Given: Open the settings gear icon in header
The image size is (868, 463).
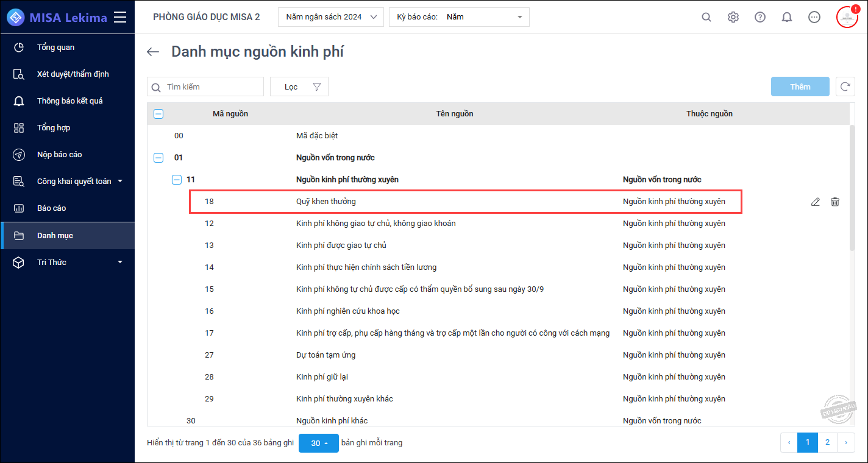Looking at the screenshot, I should [733, 17].
